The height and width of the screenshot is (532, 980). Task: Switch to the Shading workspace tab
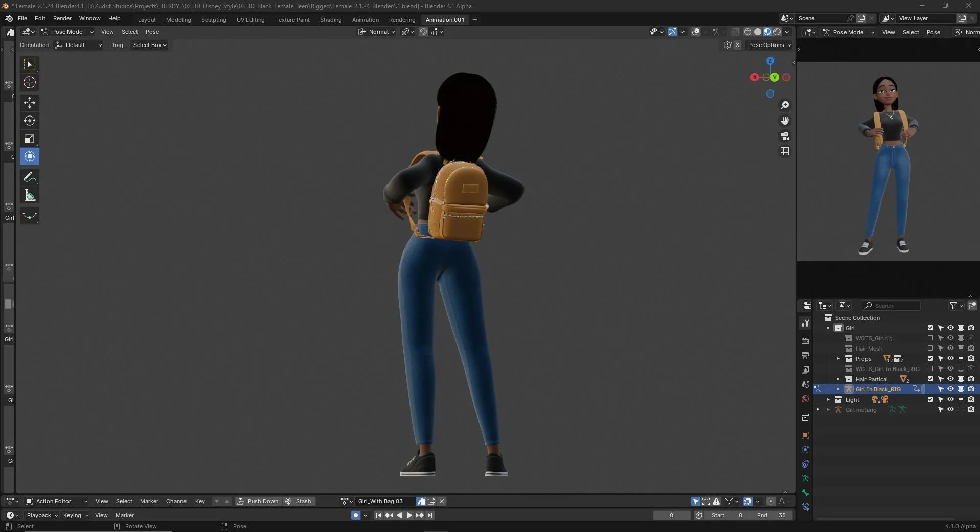coord(330,20)
